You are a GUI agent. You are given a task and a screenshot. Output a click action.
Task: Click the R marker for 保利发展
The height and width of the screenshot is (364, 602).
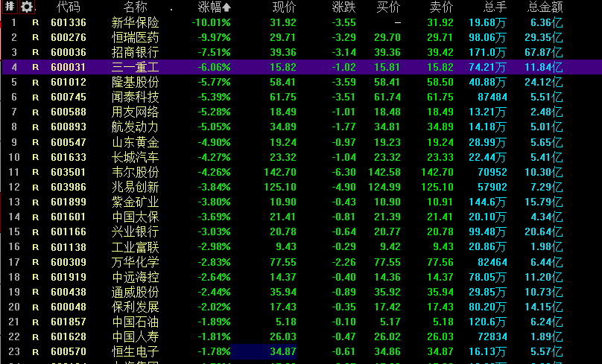point(36,307)
